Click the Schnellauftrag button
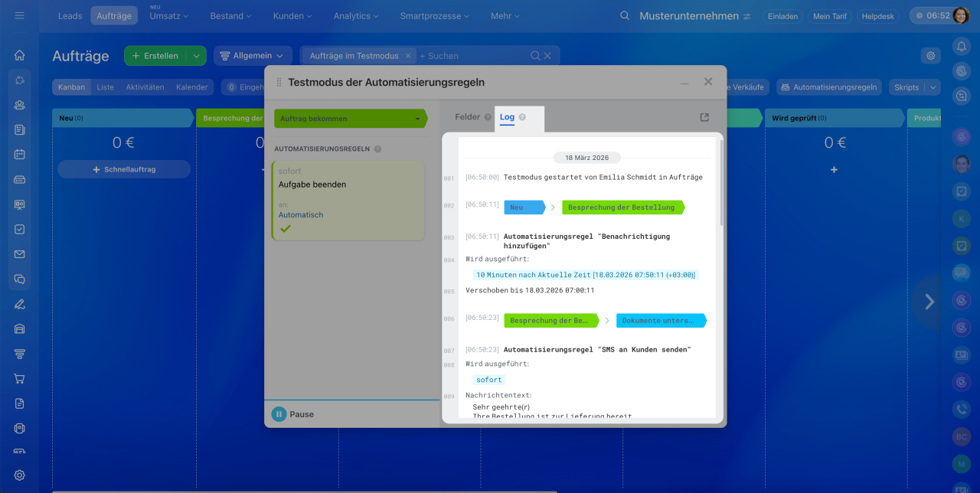Screen dimensions: 980x493 124,169
